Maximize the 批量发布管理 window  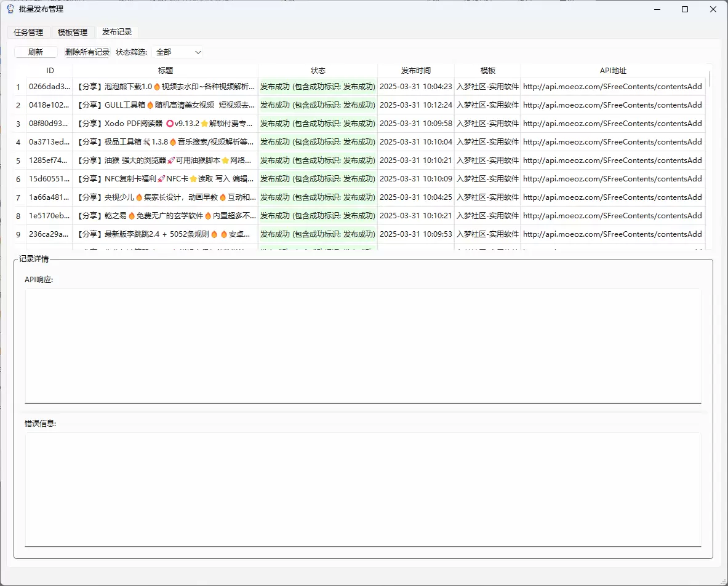coord(685,9)
